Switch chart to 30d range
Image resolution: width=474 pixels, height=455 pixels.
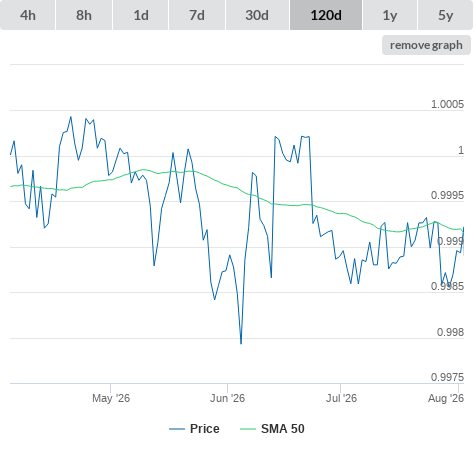[x=257, y=15]
